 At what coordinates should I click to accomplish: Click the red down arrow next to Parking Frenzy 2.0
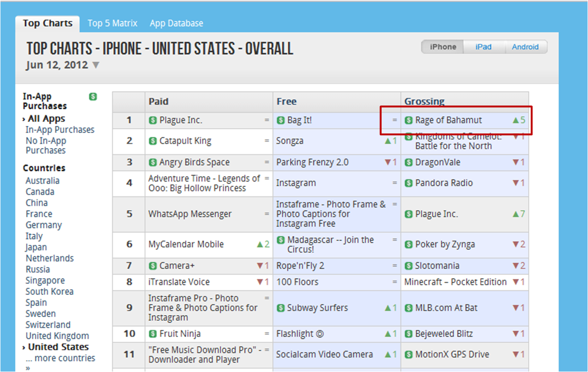388,162
